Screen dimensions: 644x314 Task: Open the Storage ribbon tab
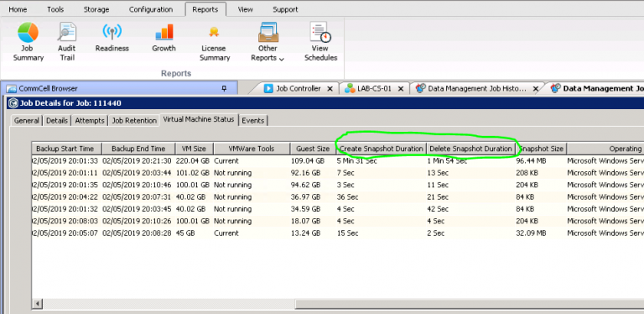(x=96, y=9)
